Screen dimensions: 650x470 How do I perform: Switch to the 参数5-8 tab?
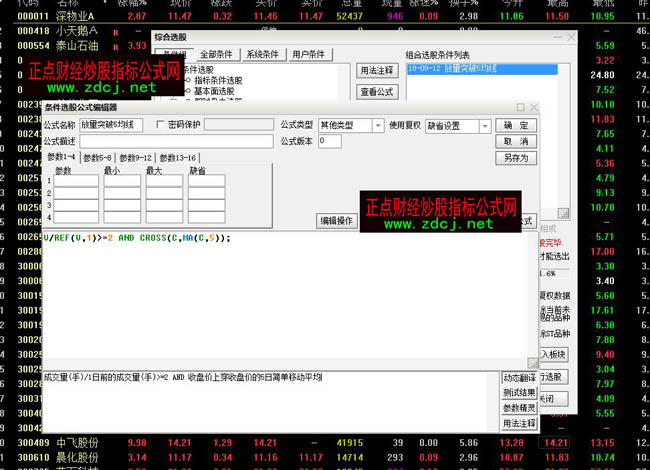point(99,158)
